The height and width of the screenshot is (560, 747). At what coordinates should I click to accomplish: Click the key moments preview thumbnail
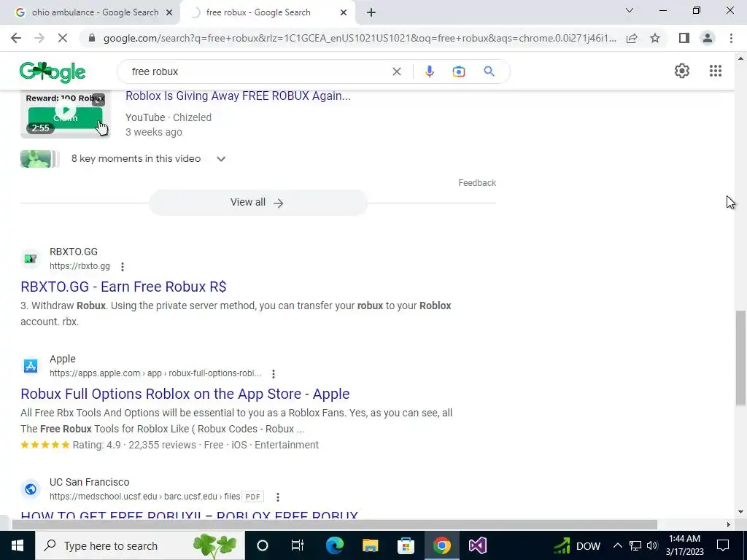(39, 159)
